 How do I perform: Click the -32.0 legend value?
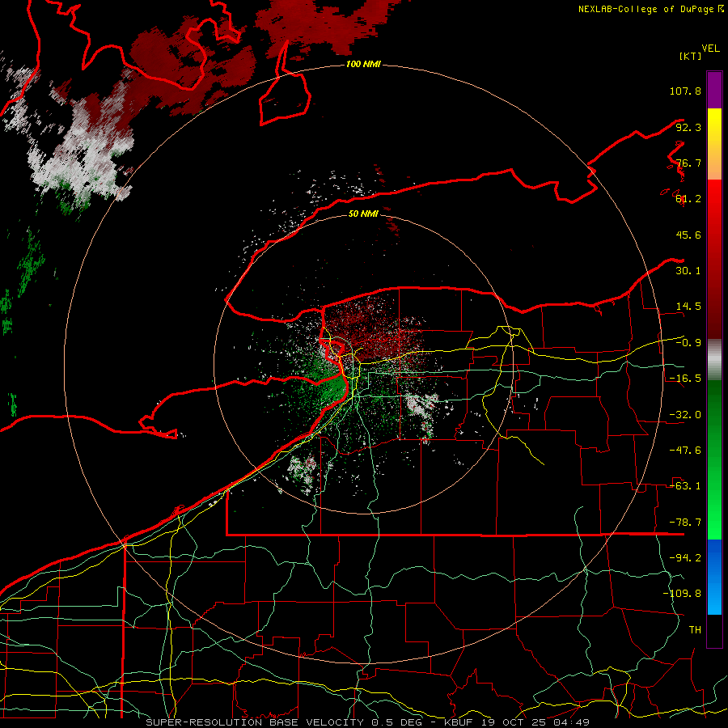pyautogui.click(x=685, y=415)
